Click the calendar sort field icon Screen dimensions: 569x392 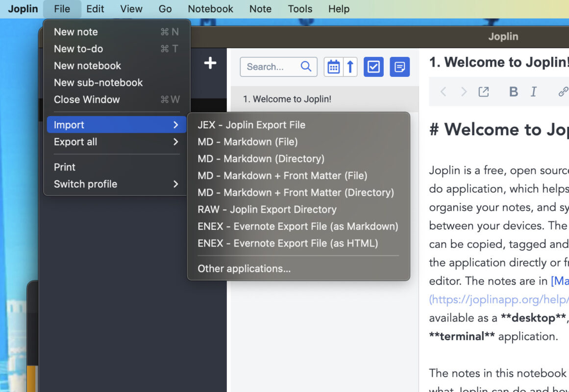333,67
